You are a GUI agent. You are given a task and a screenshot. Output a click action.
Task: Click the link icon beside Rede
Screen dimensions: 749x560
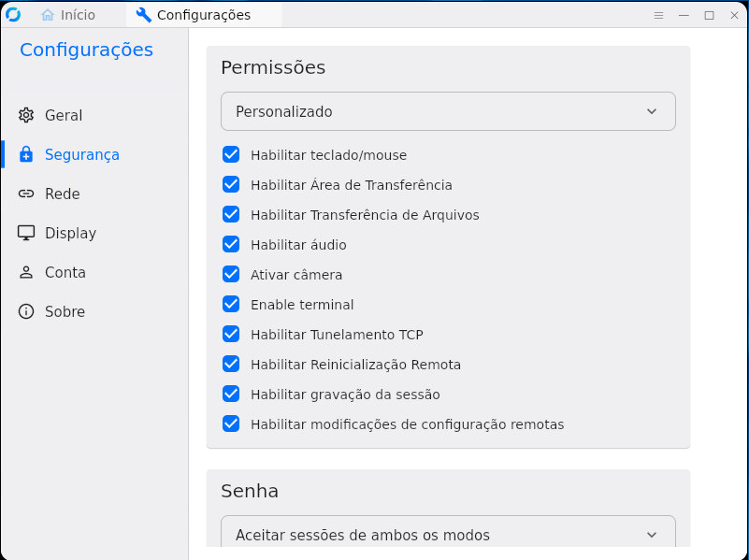(26, 194)
